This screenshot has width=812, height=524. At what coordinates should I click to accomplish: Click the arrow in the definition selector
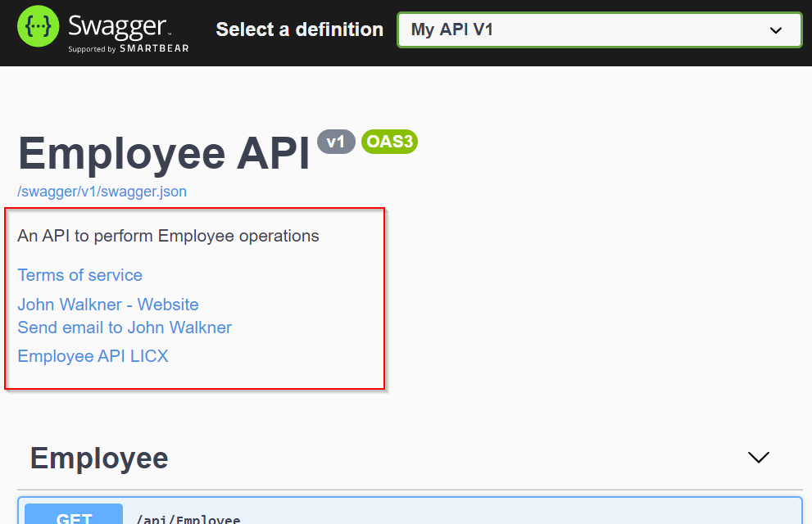pos(776,30)
